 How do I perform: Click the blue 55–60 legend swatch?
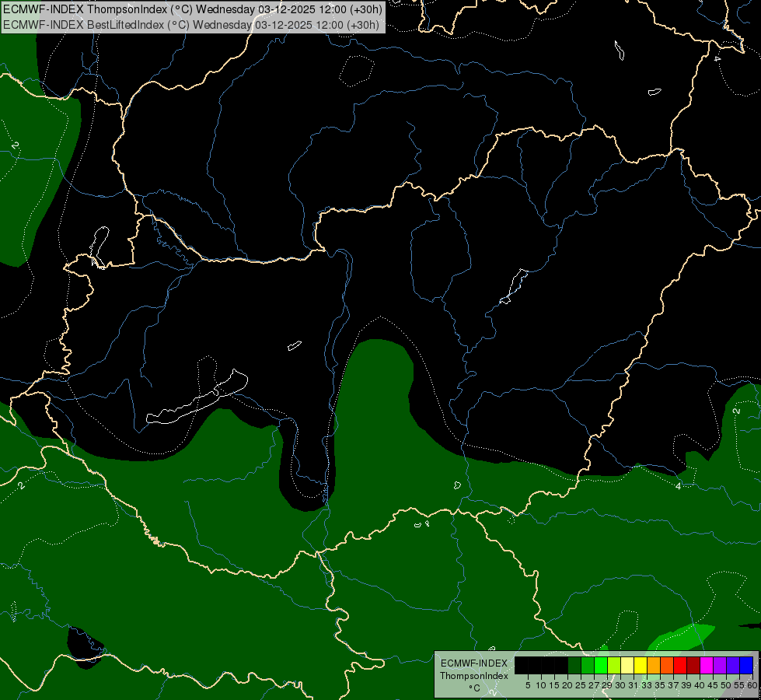point(746,665)
